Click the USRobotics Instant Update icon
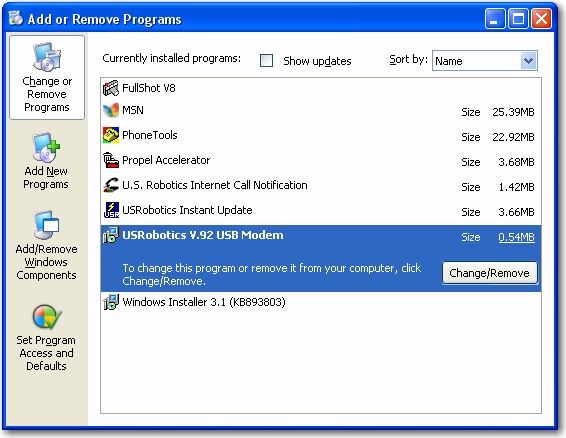The height and width of the screenshot is (438, 566). coord(111,210)
